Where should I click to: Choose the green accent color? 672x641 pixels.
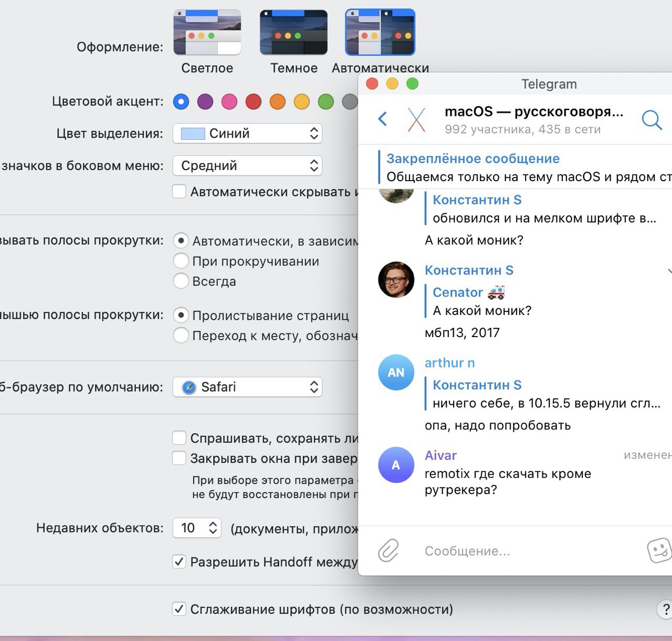(326, 101)
